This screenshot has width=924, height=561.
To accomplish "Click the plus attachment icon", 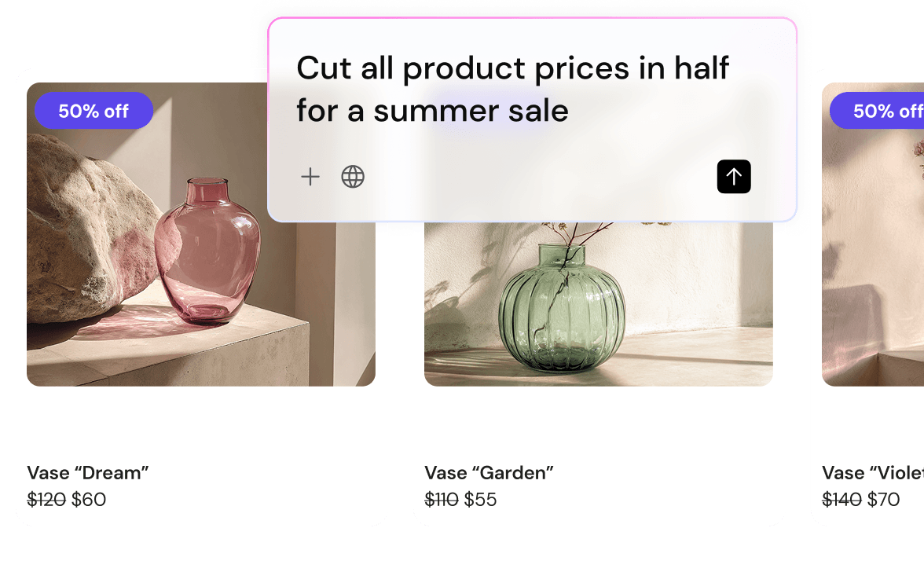I will 310,177.
